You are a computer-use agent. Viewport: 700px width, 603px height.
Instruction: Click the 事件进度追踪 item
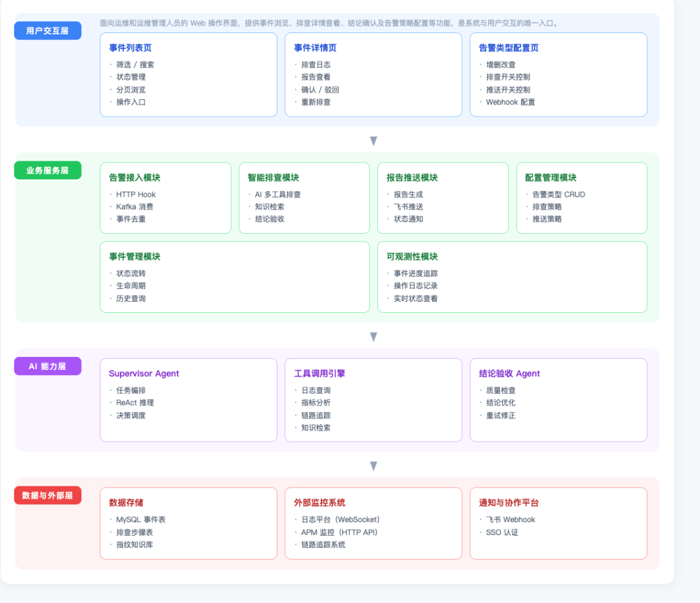(x=415, y=273)
